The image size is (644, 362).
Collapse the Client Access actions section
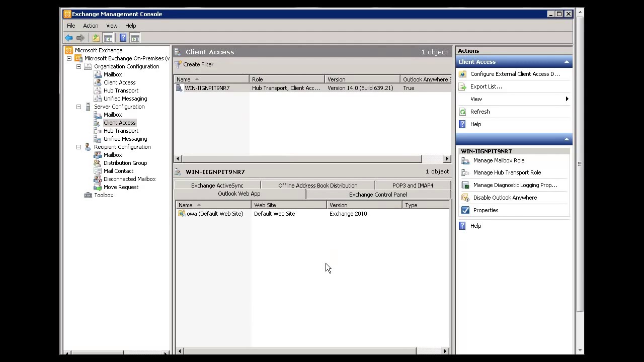[567, 62]
